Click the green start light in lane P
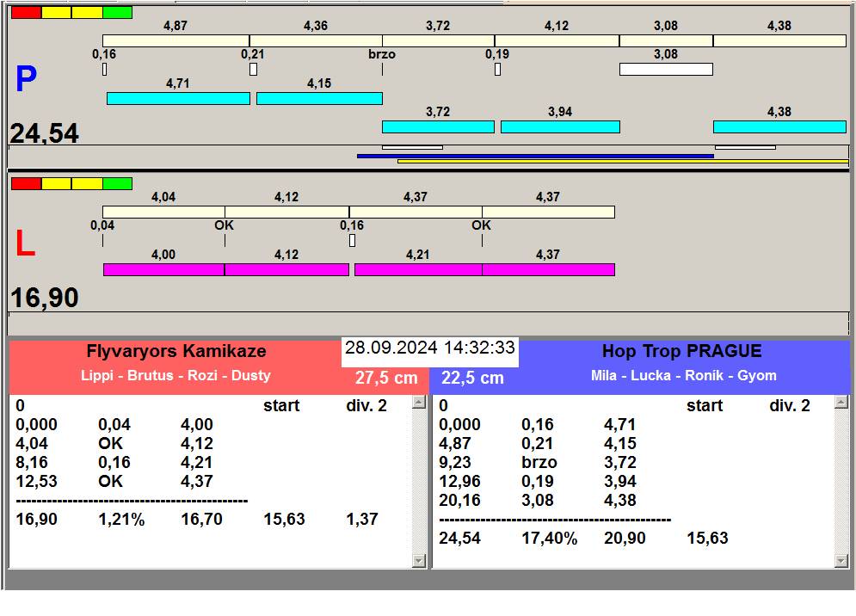The width and height of the screenshot is (856, 616). point(117,13)
